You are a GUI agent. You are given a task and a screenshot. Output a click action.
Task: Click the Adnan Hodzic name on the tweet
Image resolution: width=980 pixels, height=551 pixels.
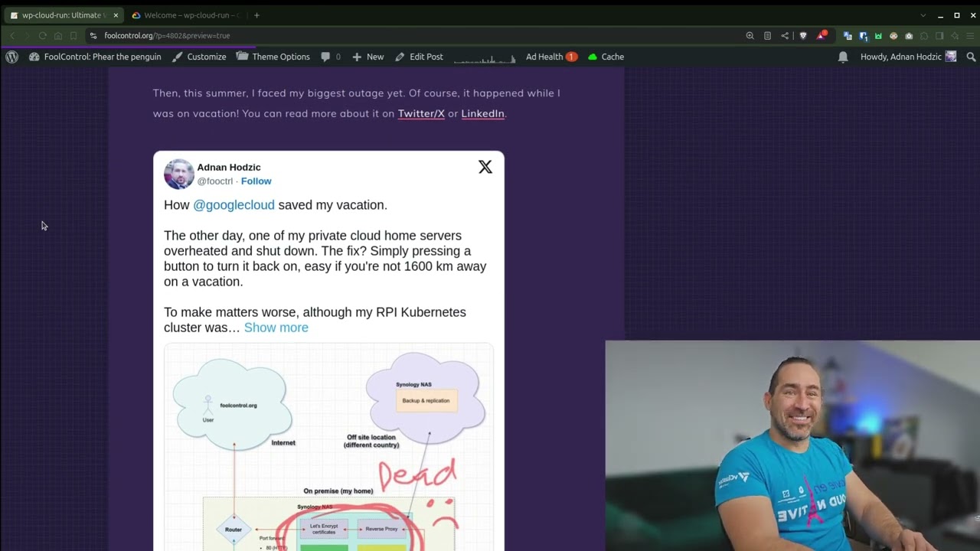[x=229, y=167]
